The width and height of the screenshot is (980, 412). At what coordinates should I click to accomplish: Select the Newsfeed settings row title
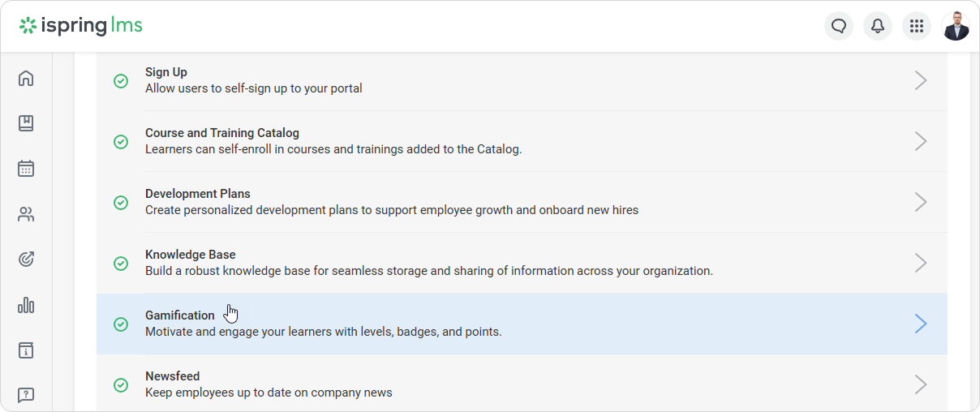172,376
